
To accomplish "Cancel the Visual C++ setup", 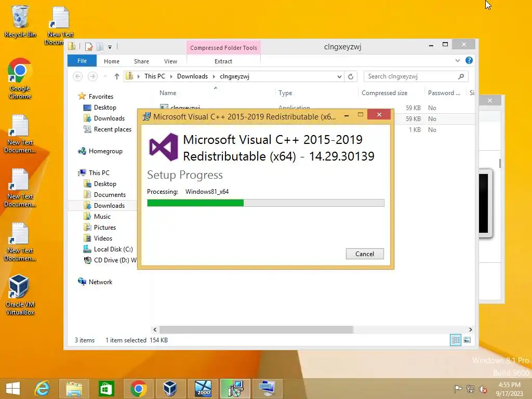I will point(365,254).
